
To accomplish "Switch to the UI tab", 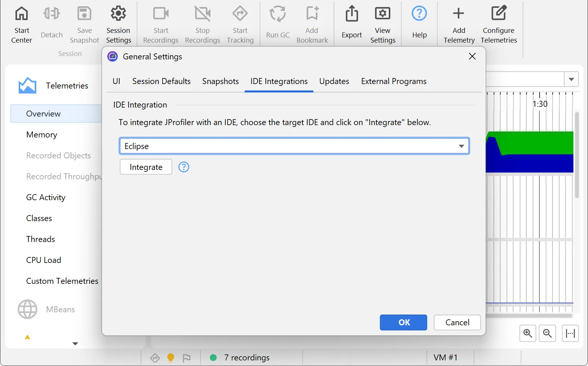I will pyautogui.click(x=116, y=81).
